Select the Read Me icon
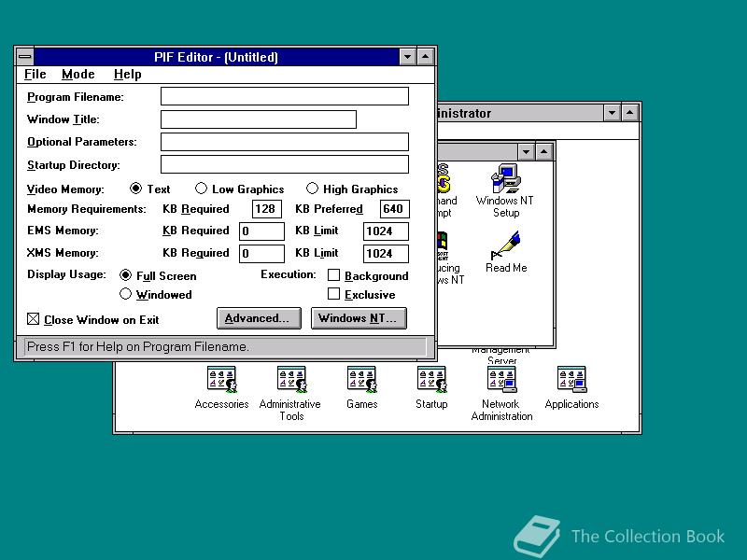747x560 pixels. tap(505, 245)
